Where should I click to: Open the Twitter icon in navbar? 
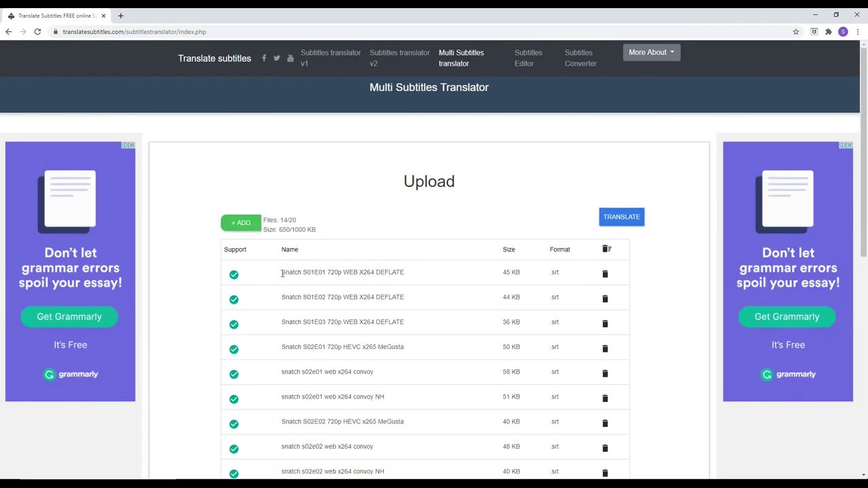[277, 58]
